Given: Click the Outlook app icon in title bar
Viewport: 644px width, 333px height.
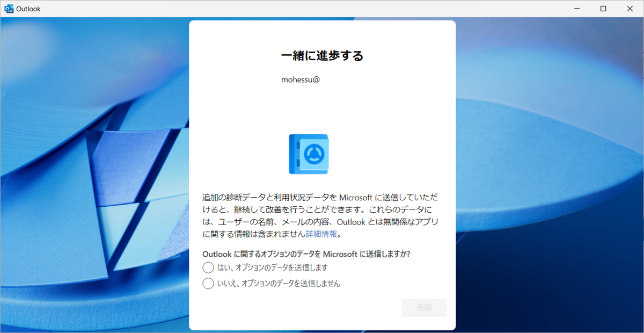Looking at the screenshot, I should tap(9, 9).
